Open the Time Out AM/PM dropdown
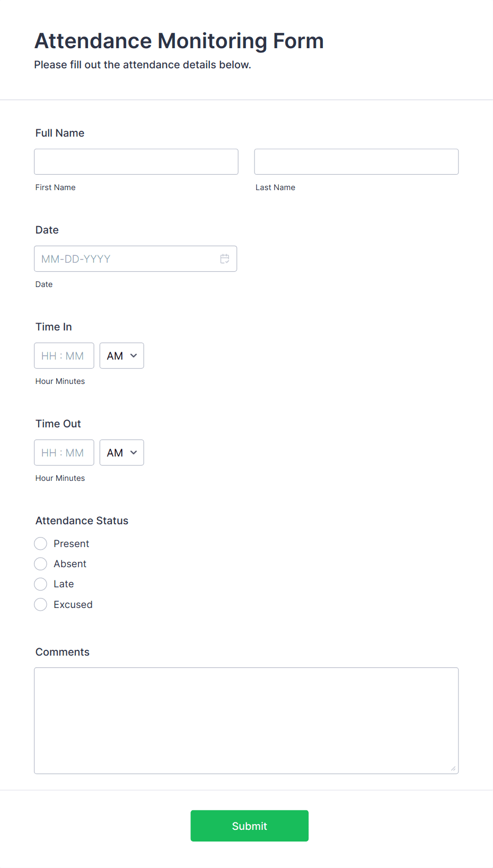This screenshot has height=868, width=493. tap(122, 453)
